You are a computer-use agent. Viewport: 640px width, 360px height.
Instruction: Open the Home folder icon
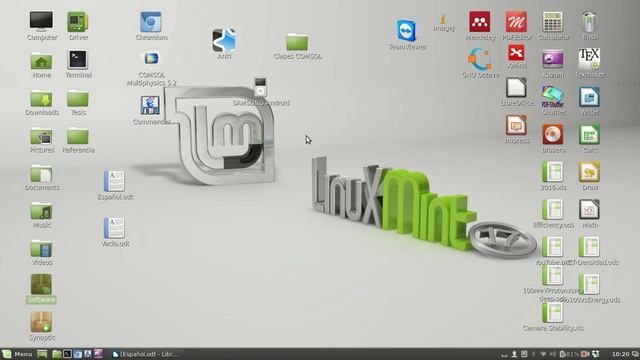pyautogui.click(x=41, y=61)
